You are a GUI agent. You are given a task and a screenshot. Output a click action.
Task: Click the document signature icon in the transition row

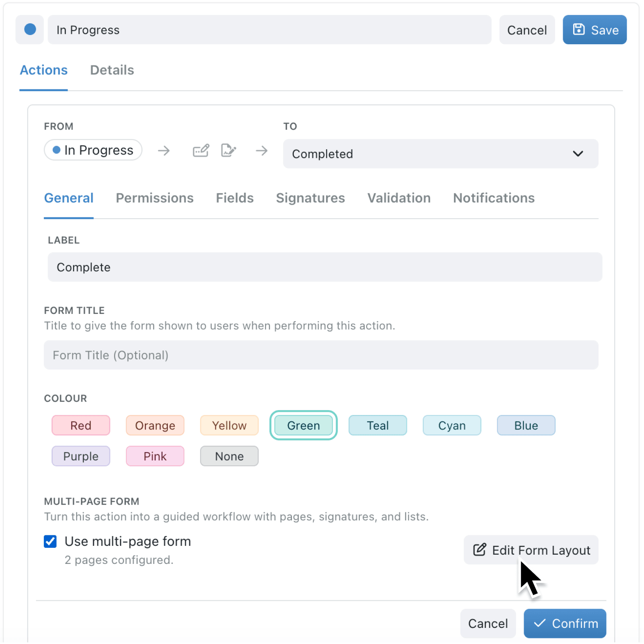(228, 150)
